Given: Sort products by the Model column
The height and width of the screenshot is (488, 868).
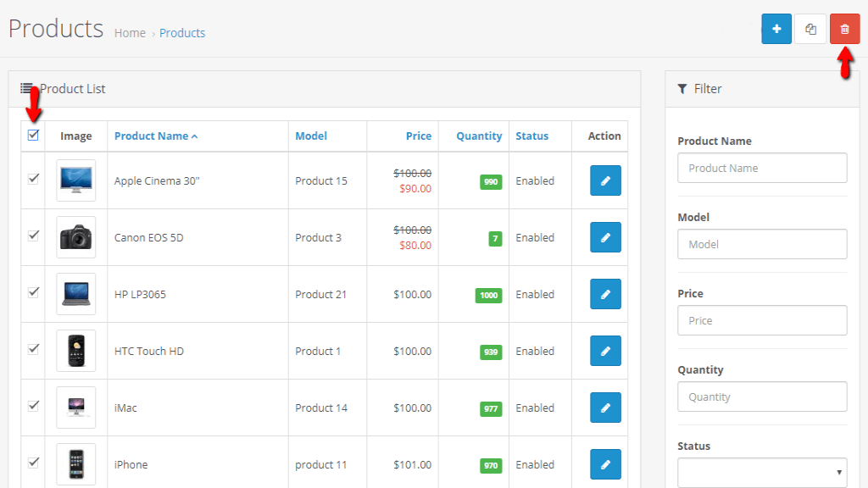Looking at the screenshot, I should [311, 136].
